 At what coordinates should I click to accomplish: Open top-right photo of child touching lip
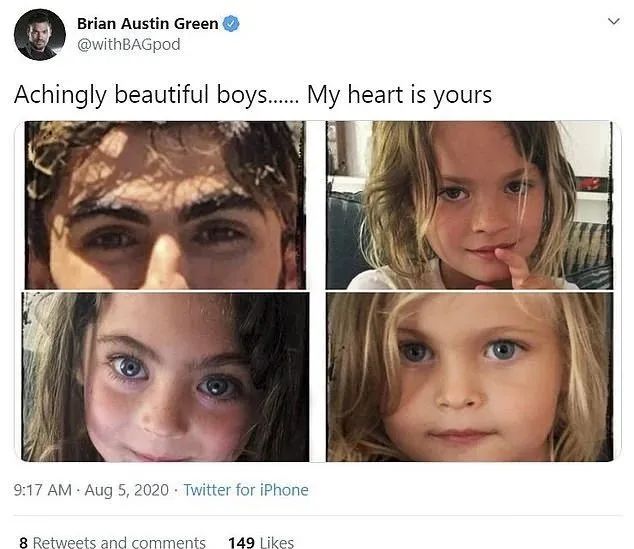(469, 205)
